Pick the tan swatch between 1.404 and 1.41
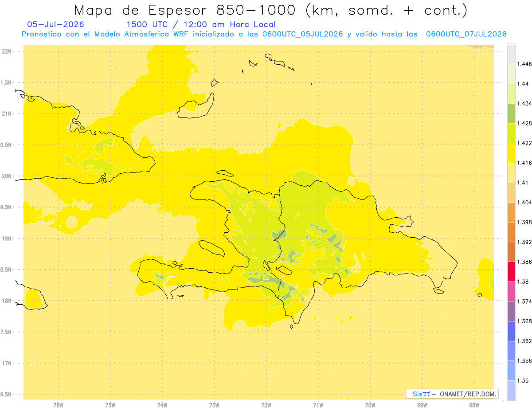Viewport: 532px width, 411px height. coord(511,192)
